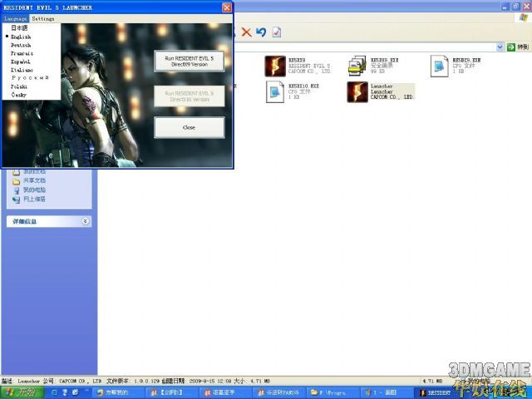Switch to the 1 - 画图 taskbar button
The width and height of the screenshot is (532, 399).
[385, 392]
